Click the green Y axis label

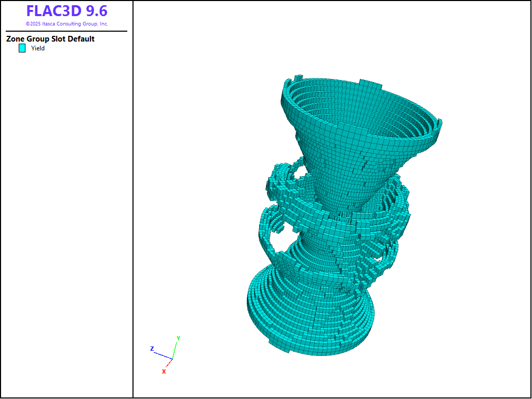click(x=178, y=338)
